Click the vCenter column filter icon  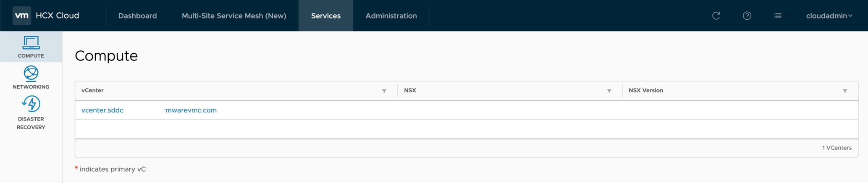384,91
